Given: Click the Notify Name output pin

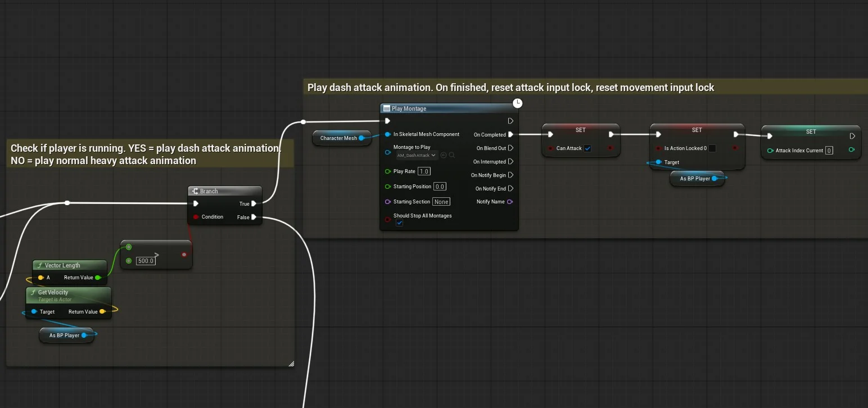Looking at the screenshot, I should click(510, 201).
